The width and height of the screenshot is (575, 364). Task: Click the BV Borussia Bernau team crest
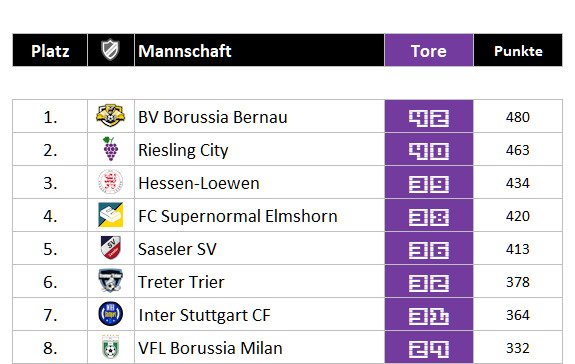110,115
